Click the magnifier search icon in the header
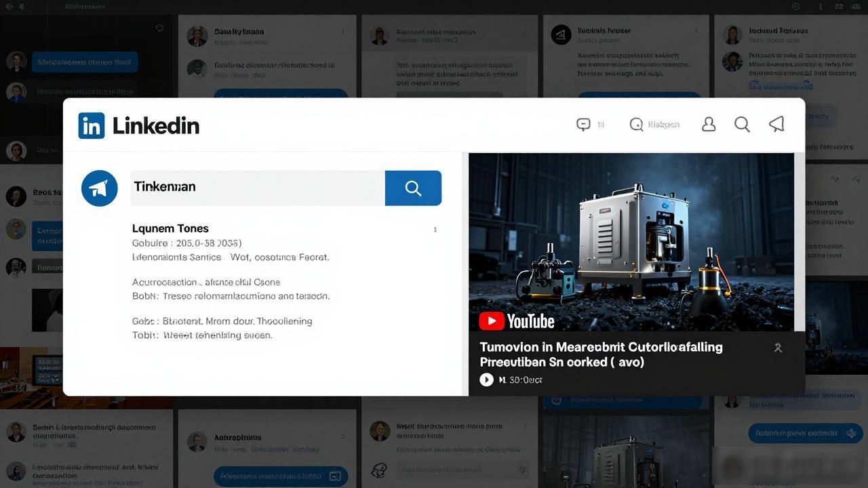The image size is (868, 488). tap(743, 124)
